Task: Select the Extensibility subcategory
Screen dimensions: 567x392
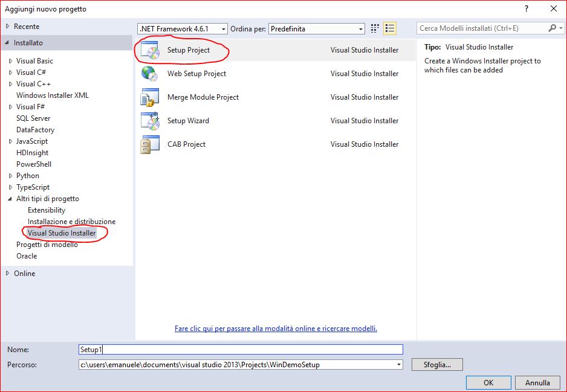Action: point(47,210)
